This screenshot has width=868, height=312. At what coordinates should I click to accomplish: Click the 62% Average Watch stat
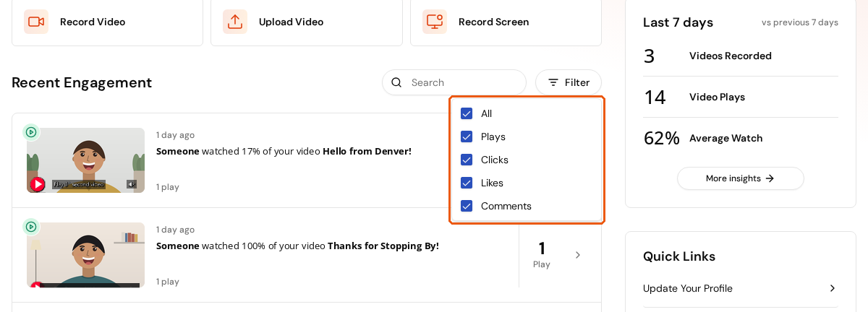[x=741, y=138]
